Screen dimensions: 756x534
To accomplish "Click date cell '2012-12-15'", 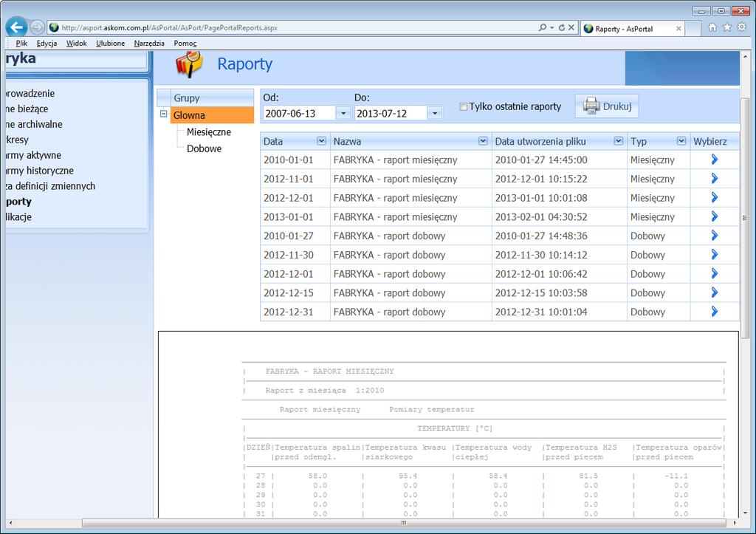I will [289, 292].
